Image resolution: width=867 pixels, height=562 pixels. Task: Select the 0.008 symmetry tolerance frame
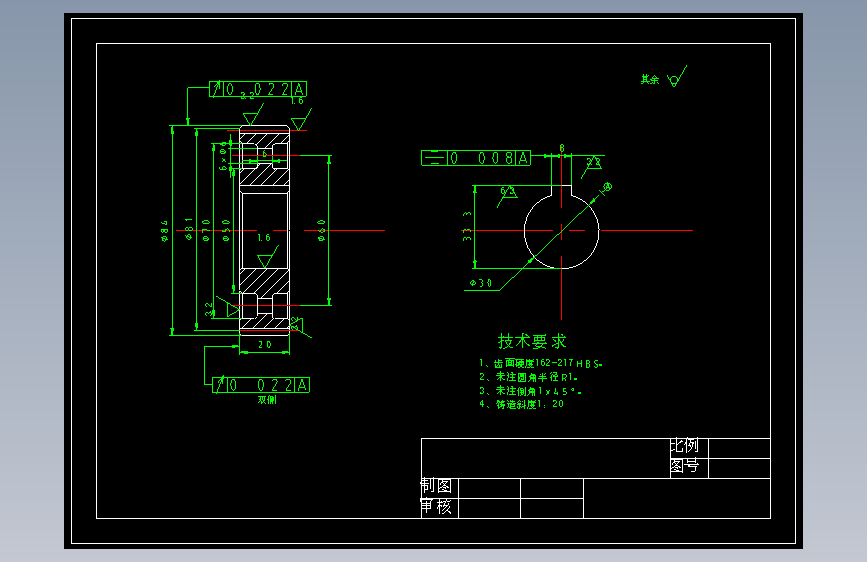click(476, 158)
